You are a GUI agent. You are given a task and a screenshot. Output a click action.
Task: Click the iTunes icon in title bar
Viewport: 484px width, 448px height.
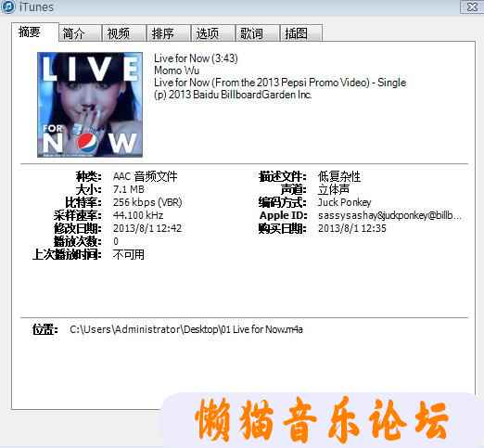tap(7, 6)
